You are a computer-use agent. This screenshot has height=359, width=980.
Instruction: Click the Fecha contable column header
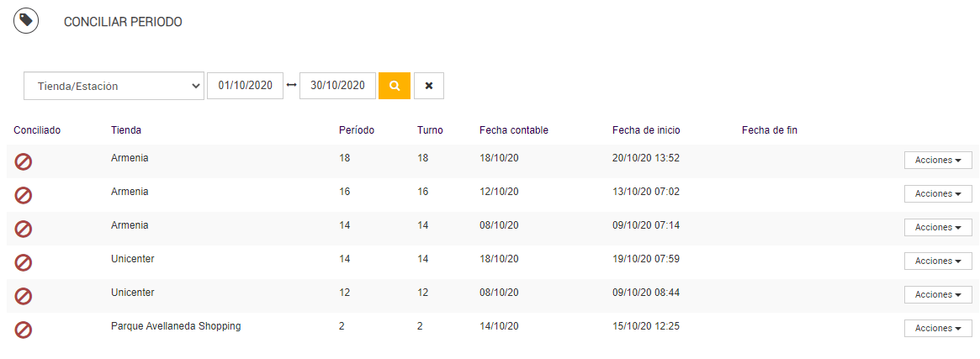513,130
